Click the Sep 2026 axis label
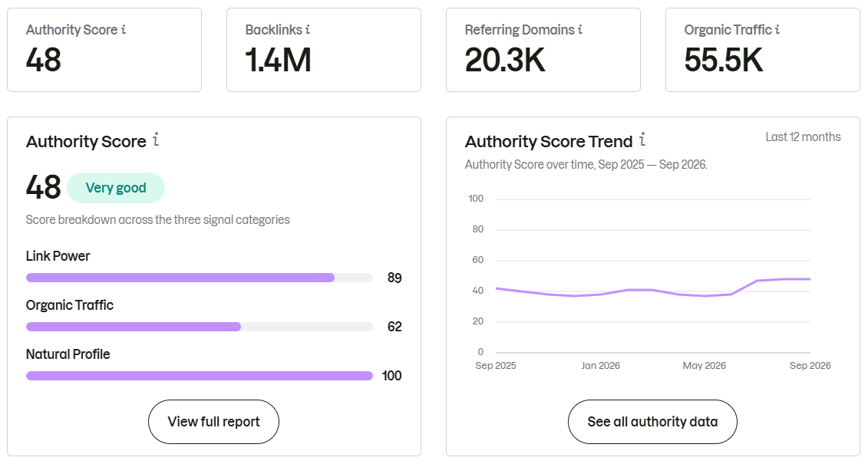 pyautogui.click(x=810, y=366)
